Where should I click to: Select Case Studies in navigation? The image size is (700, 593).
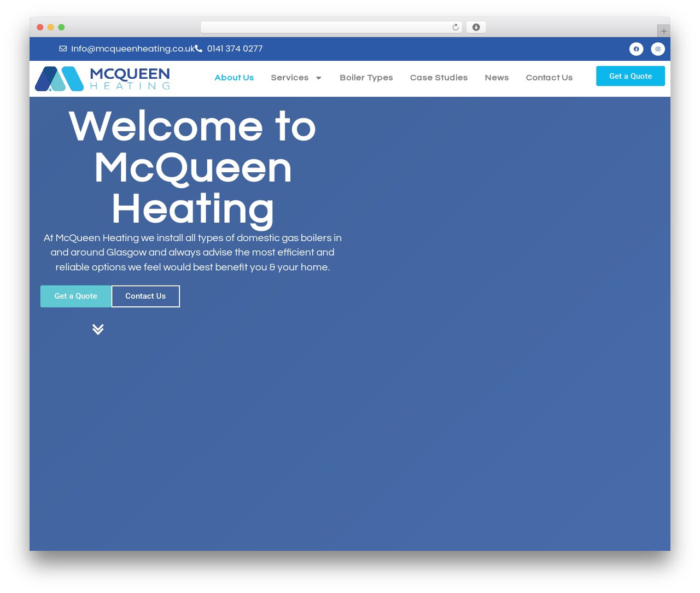tap(439, 78)
